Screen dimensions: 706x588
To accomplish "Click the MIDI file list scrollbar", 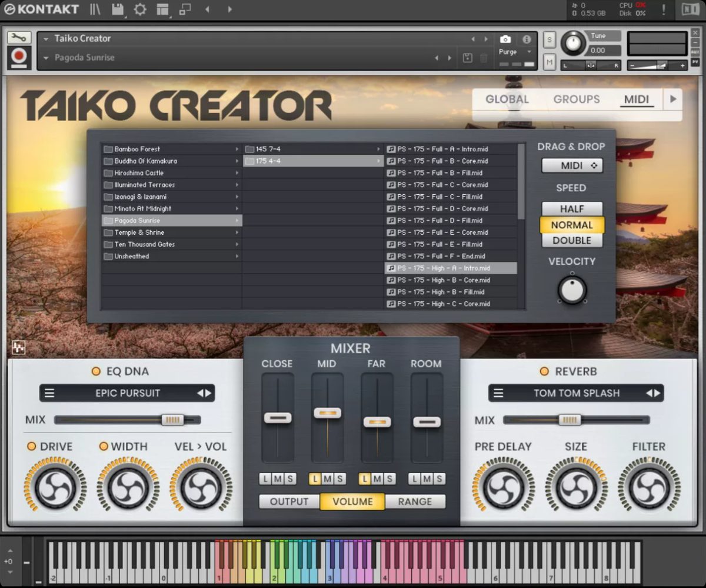I will point(521,181).
